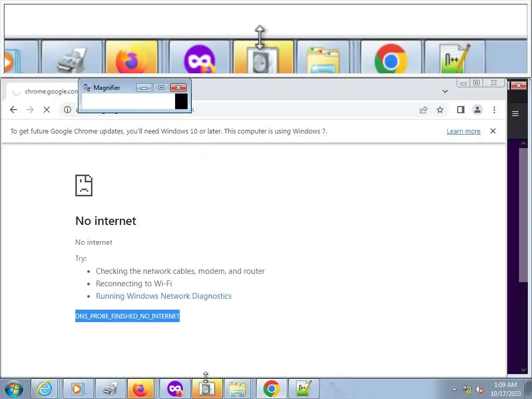Open Windows Explorer from the bottom taskbar

point(237,389)
